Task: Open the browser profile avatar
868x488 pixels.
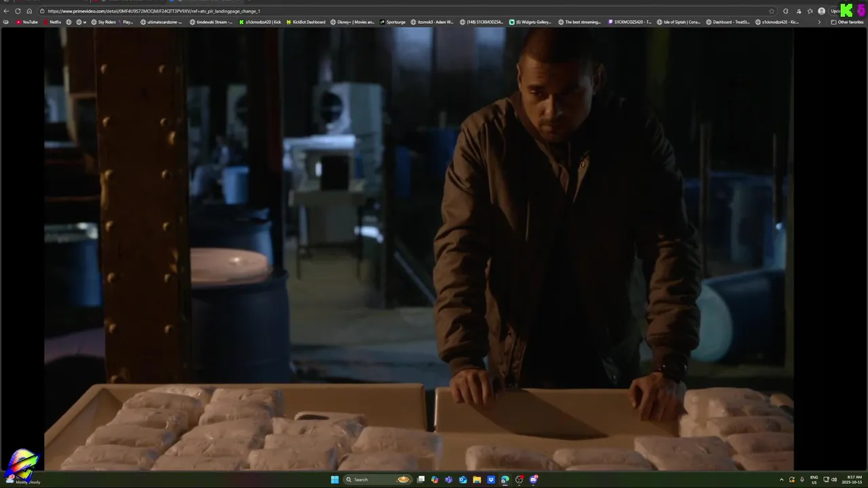Action: 822,11
